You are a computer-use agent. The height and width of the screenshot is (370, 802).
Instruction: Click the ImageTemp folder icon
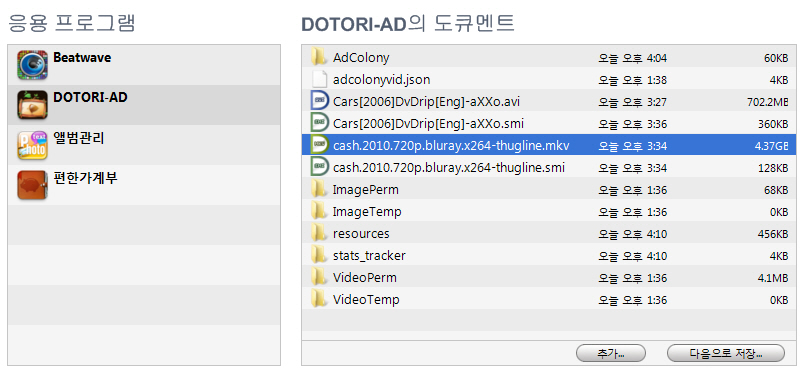319,211
